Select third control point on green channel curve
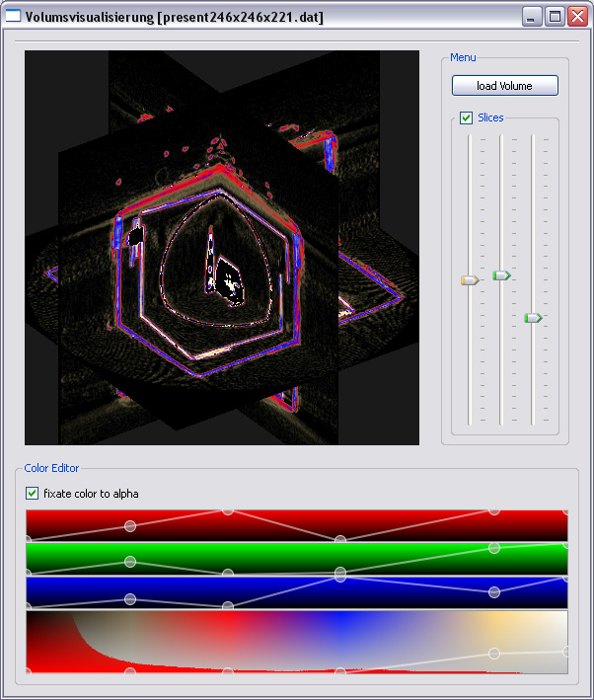 point(228,574)
